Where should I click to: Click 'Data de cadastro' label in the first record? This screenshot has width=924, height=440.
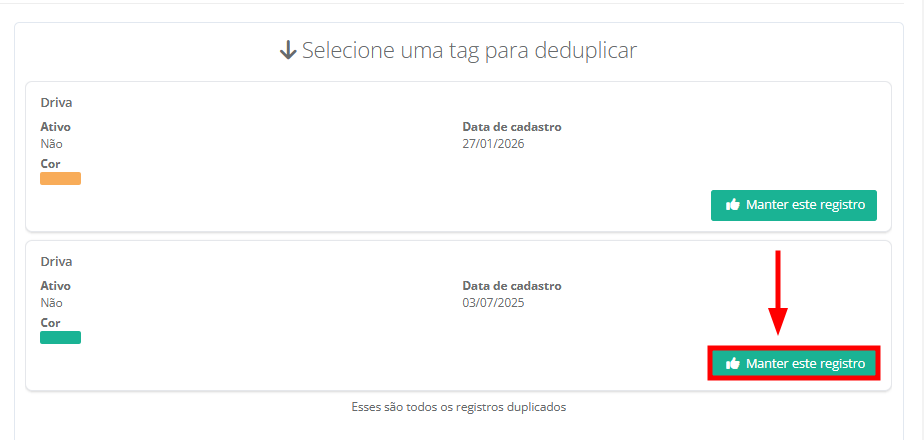511,127
